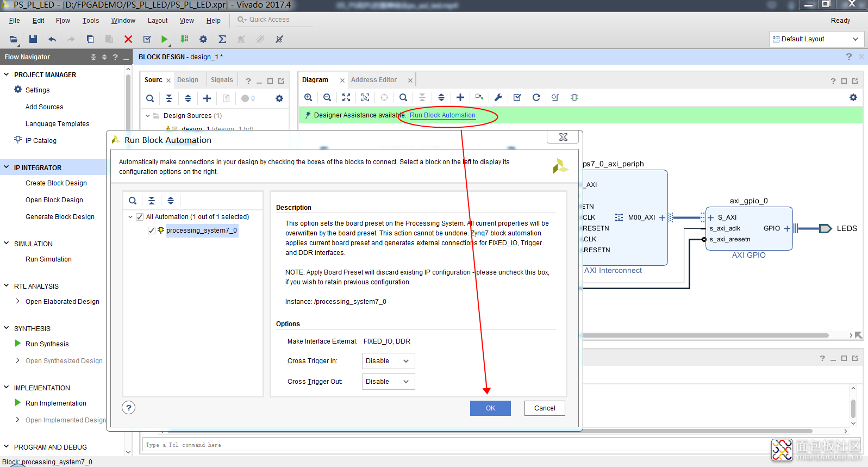Click the Search icon in Diagram toolbar
This screenshot has height=467, width=868.
403,97
